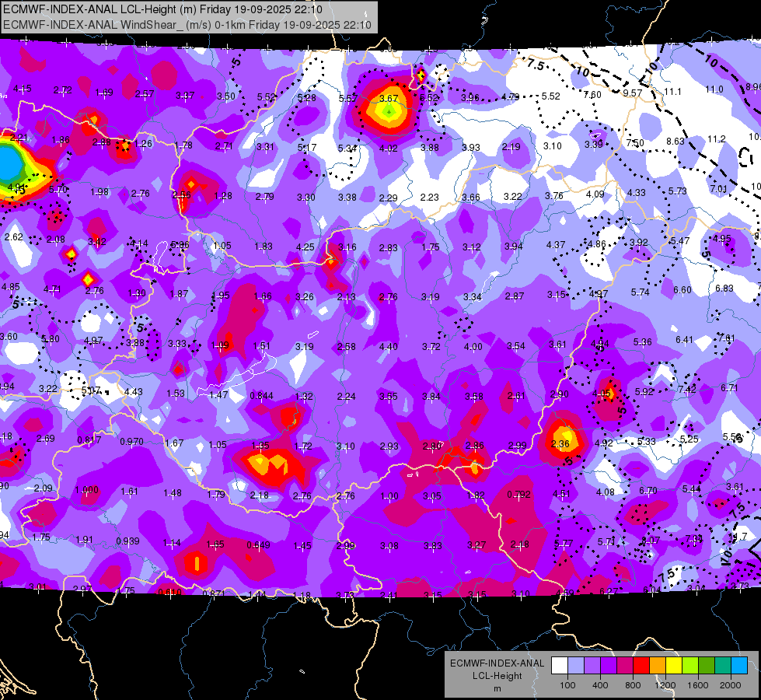761x700 pixels.
Task: Click the 3.67 value inside yellow-green peak
Action: click(388, 98)
